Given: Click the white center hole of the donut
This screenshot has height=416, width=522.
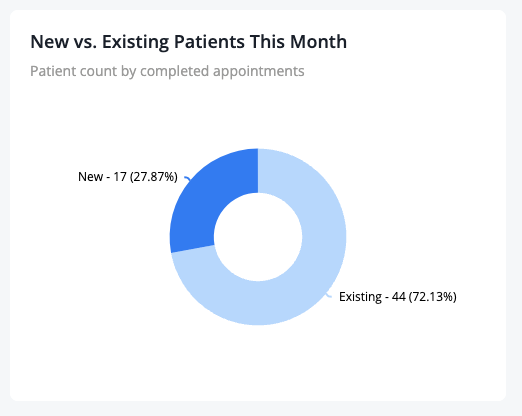Looking at the screenshot, I should (258, 237).
